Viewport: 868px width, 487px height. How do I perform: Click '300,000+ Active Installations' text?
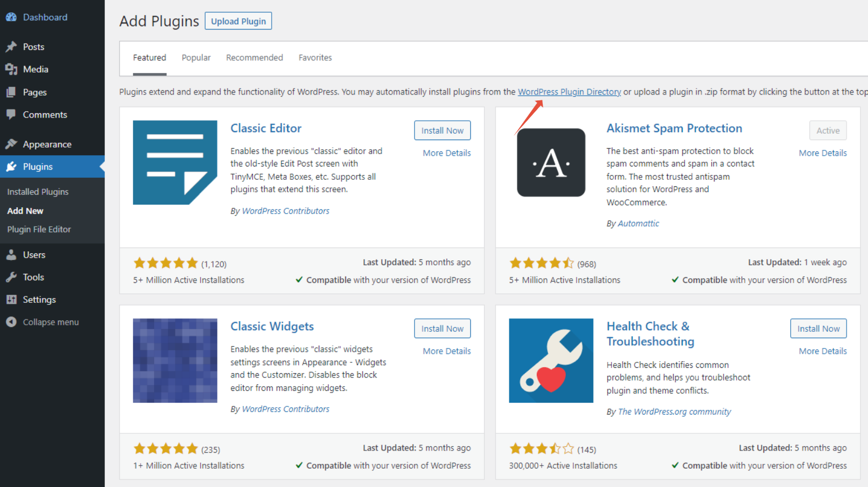point(563,466)
